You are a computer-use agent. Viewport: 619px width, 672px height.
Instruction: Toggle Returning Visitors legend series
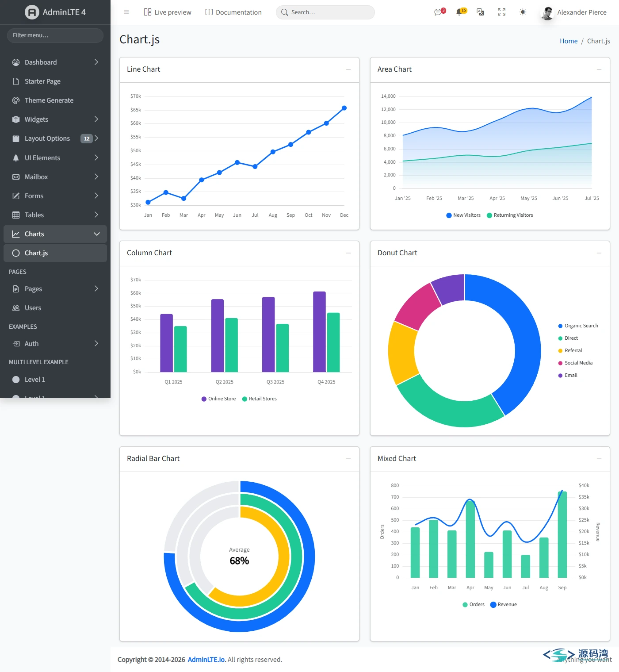tap(510, 215)
